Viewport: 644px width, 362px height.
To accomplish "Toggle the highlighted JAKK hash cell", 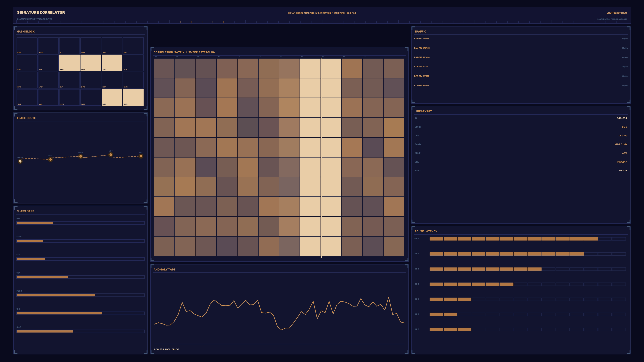I will pyautogui.click(x=112, y=97).
